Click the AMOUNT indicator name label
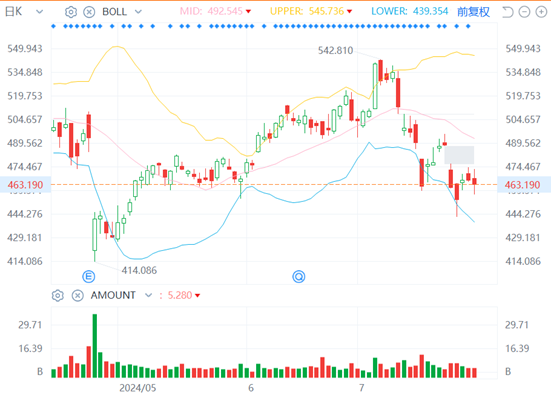The width and height of the screenshot is (551, 395). click(113, 295)
